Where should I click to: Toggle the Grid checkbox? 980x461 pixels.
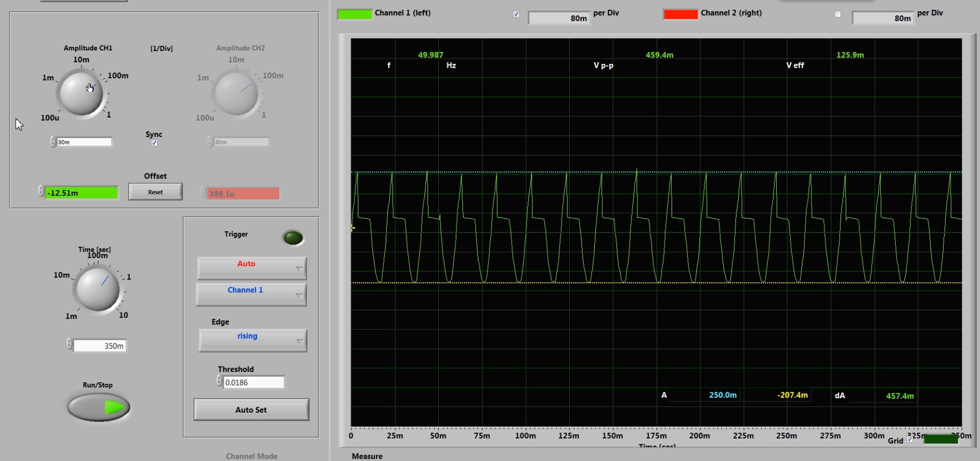click(x=910, y=440)
